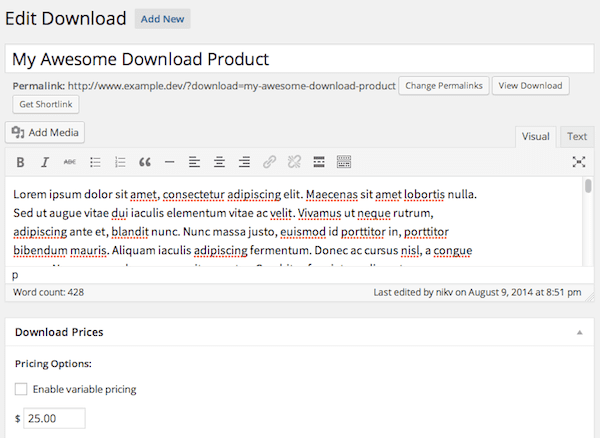
Task: Click the price input field
Action: tap(55, 419)
